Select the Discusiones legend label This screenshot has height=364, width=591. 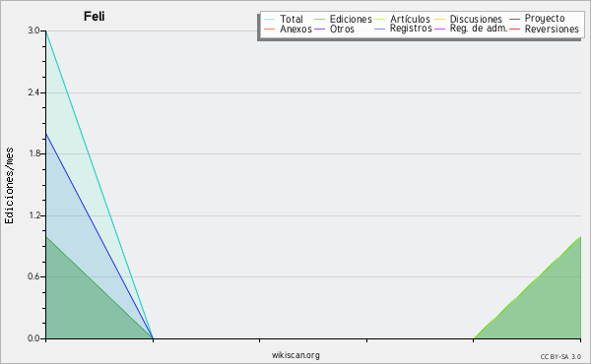pyautogui.click(x=476, y=19)
